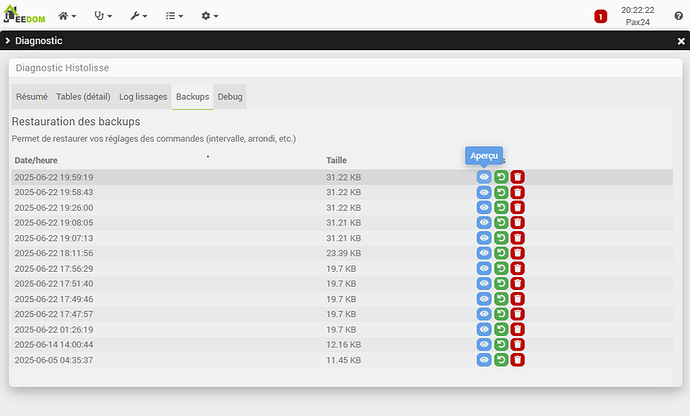Delete the 2025-06-14 14:00:44 backup
This screenshot has height=416, width=690.
[x=518, y=344]
